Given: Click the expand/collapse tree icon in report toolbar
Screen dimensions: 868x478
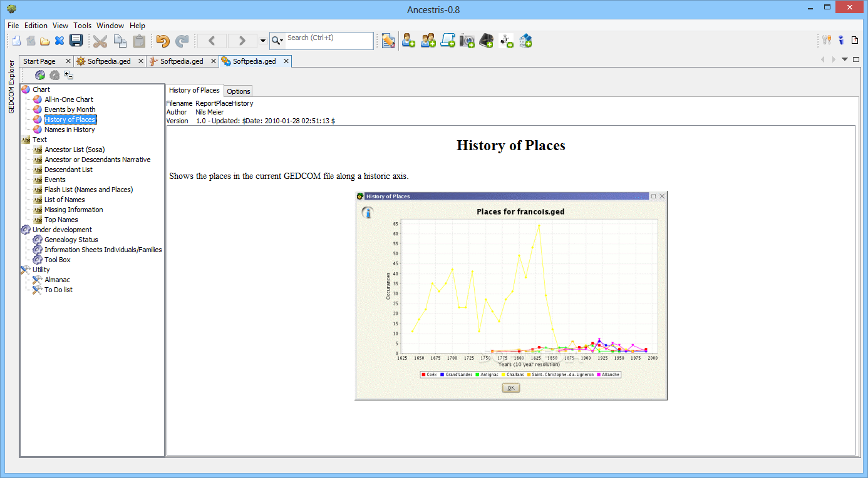Looking at the screenshot, I should [x=69, y=75].
